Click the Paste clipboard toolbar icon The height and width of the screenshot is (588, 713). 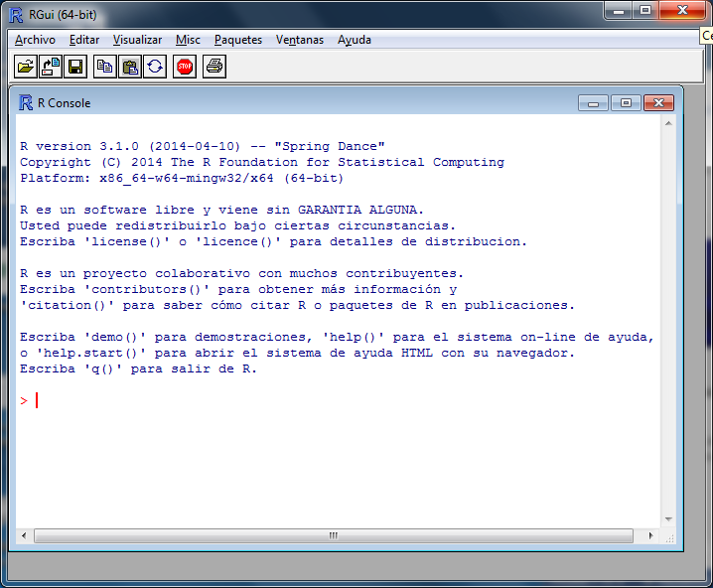pyautogui.click(x=130, y=67)
